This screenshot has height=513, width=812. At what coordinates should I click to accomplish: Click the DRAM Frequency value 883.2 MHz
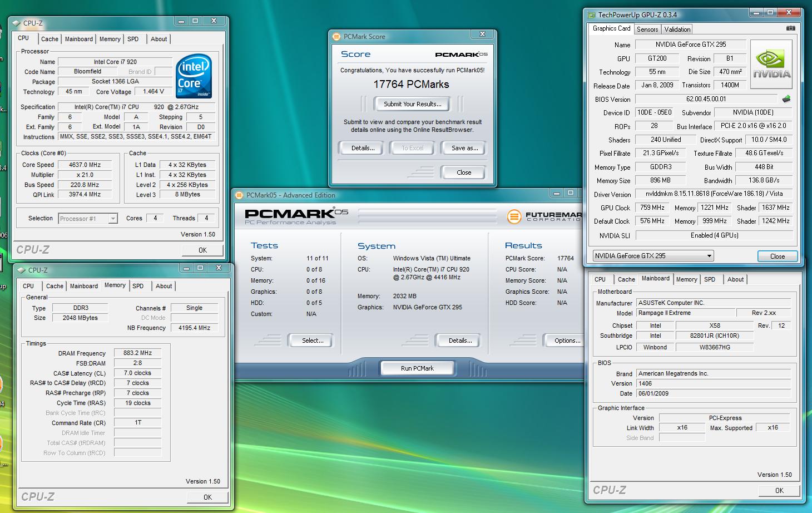(x=137, y=353)
